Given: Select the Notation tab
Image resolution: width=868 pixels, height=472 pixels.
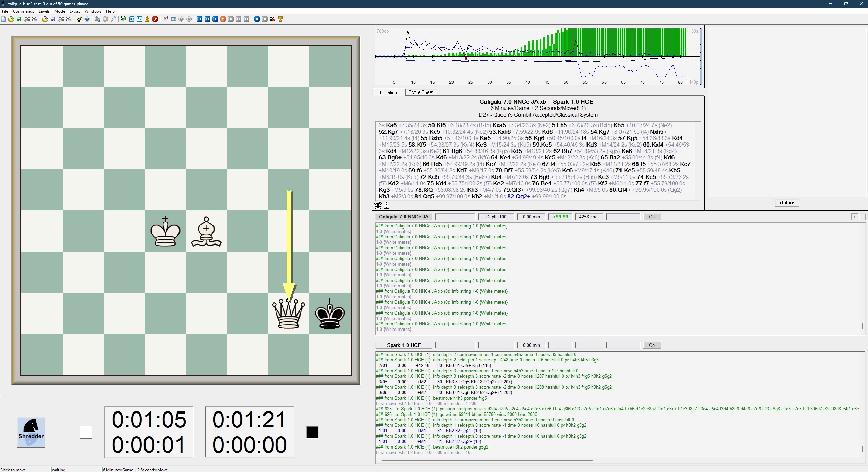Looking at the screenshot, I should (x=388, y=92).
